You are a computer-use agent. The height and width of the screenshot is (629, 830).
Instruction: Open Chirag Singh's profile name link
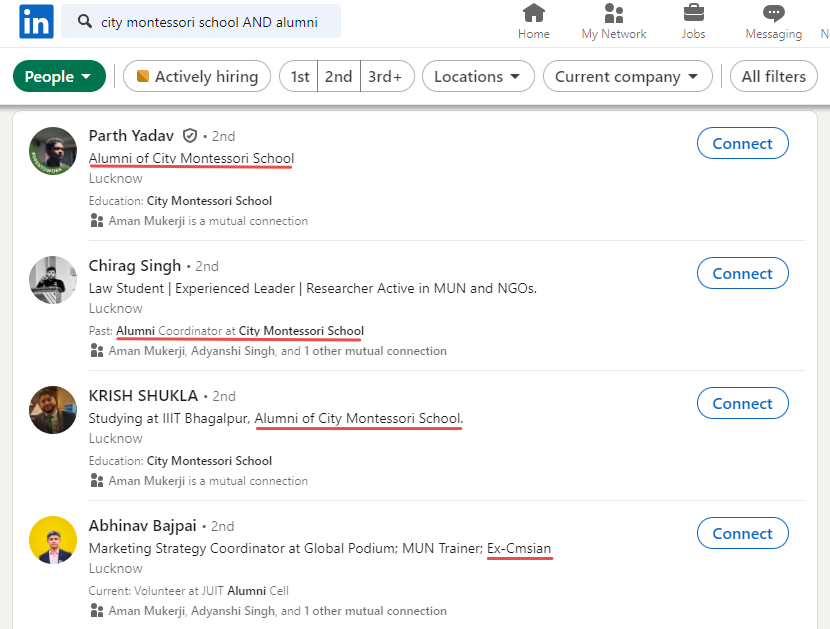coord(135,266)
